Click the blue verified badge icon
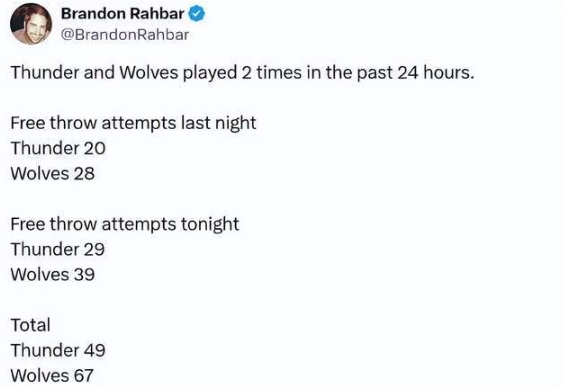562x386 pixels. click(x=197, y=14)
